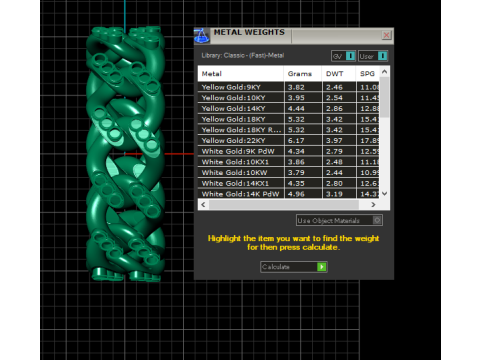
Task: Select the White Gold:10KX1 row
Action: (x=289, y=162)
